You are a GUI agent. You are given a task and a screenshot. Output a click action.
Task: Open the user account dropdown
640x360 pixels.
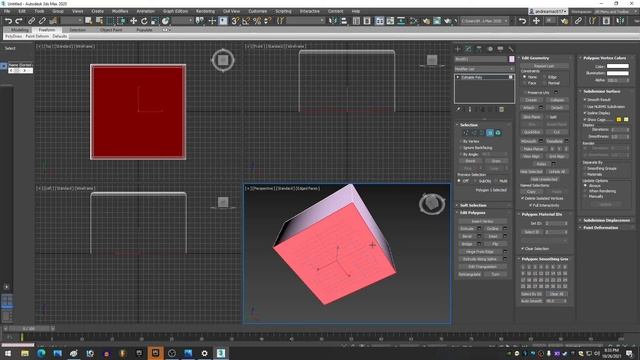(x=548, y=11)
